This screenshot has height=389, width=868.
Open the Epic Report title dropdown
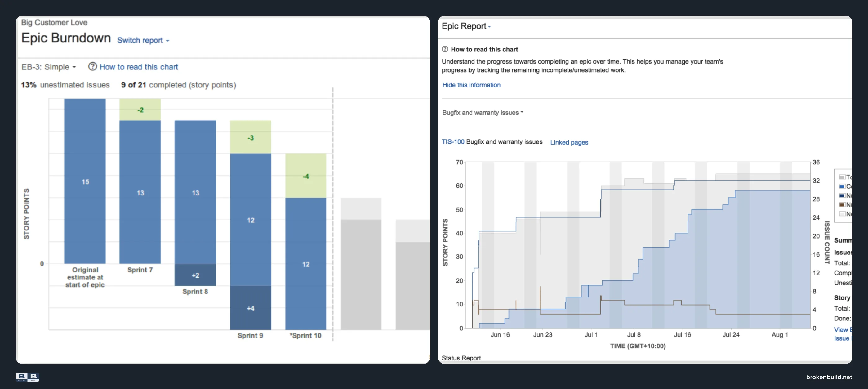[466, 26]
